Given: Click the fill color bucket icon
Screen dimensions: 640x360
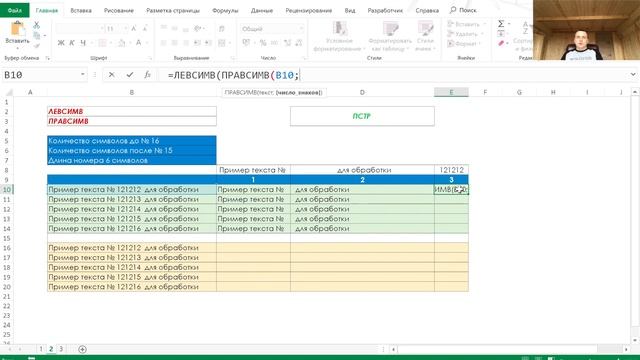Looking at the screenshot, I should point(121,43).
